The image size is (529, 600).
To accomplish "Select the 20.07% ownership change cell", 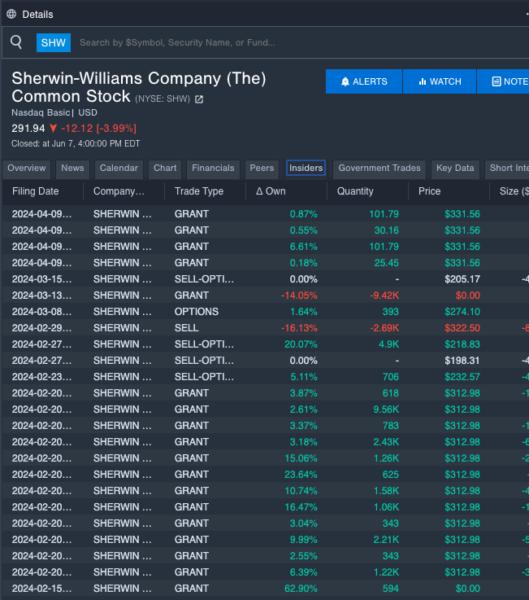I will pyautogui.click(x=300, y=344).
